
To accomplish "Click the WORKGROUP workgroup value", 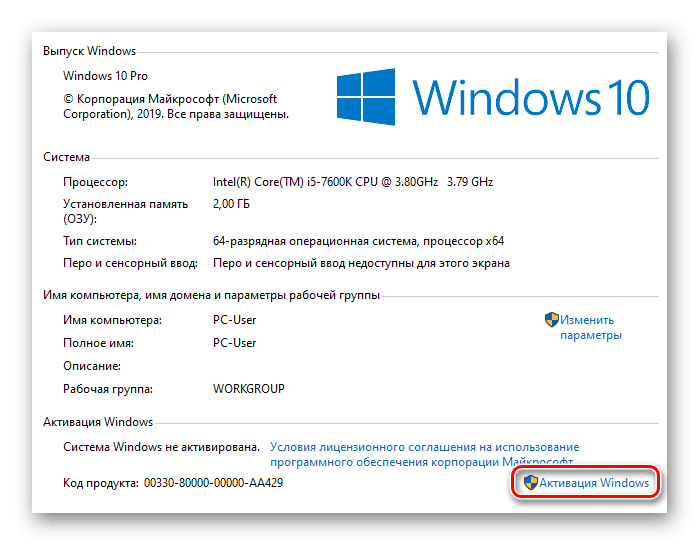I will [x=249, y=389].
